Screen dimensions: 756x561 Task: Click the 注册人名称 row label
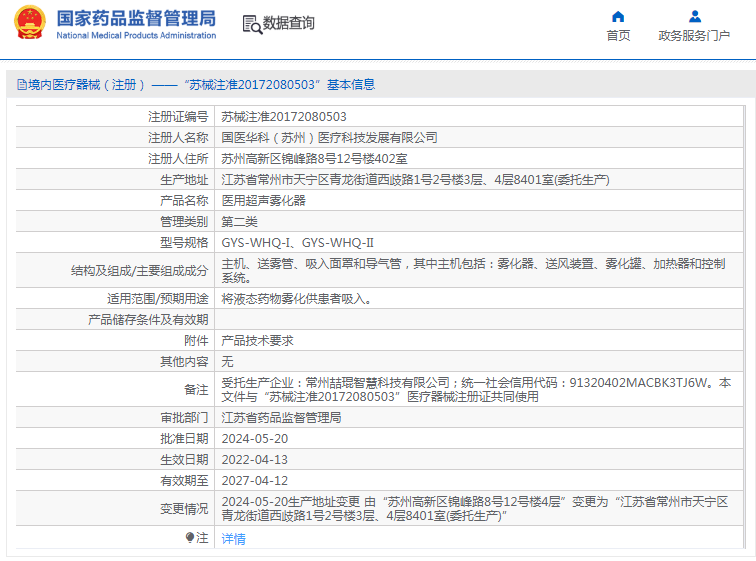coord(178,138)
